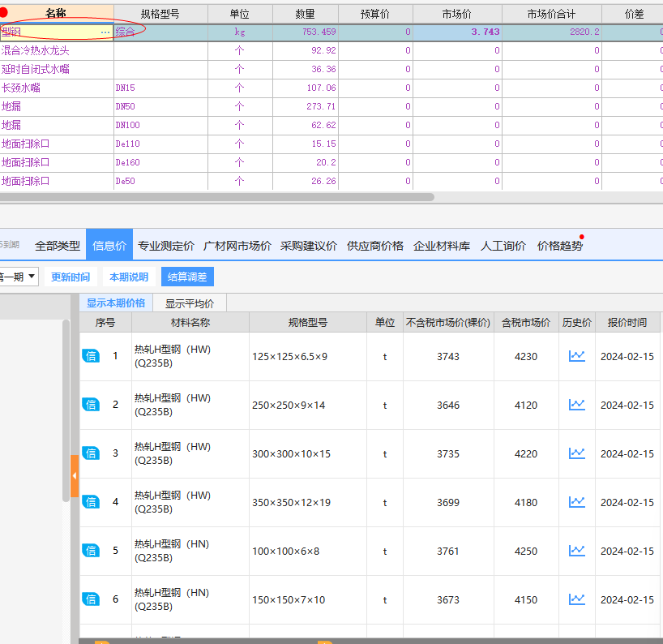Switch to the 人工询价 tab
Viewport: 663px width, 644px height.
(503, 246)
